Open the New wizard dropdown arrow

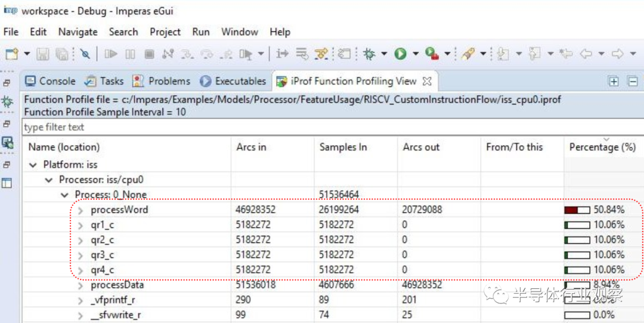coord(27,54)
